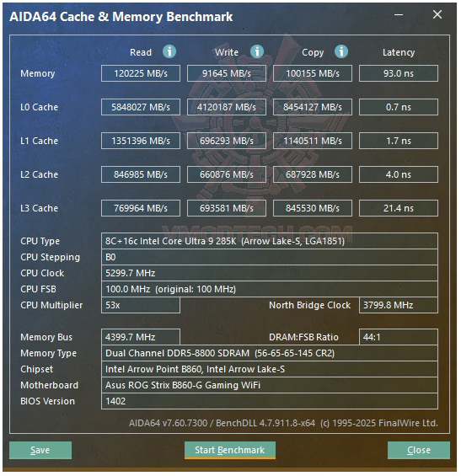
Task: Click the CPU Stepping field showing B0
Action: pyautogui.click(x=270, y=257)
